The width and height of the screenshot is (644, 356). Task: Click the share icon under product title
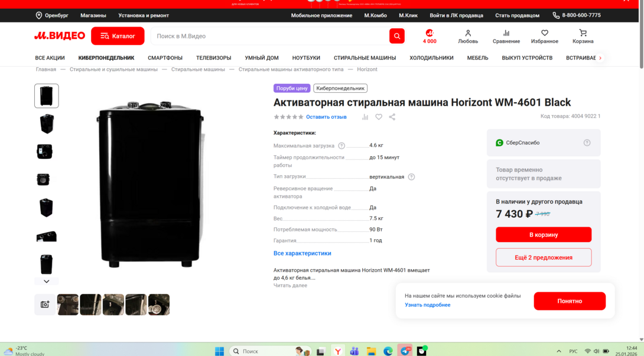(392, 117)
